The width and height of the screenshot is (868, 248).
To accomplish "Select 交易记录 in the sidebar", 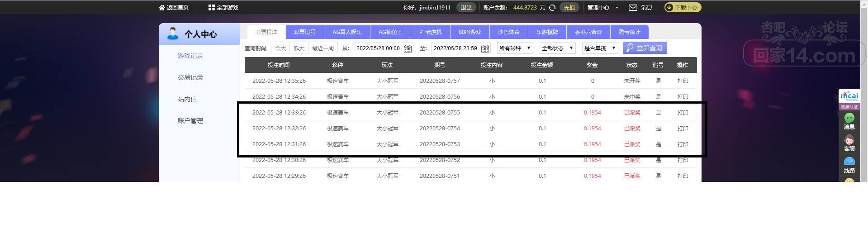I will click(190, 77).
